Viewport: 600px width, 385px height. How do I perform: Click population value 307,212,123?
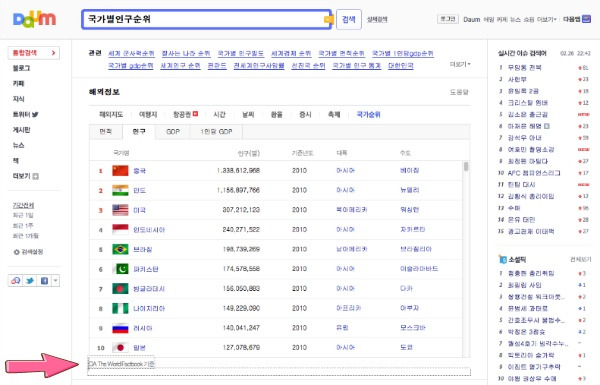pos(241,210)
